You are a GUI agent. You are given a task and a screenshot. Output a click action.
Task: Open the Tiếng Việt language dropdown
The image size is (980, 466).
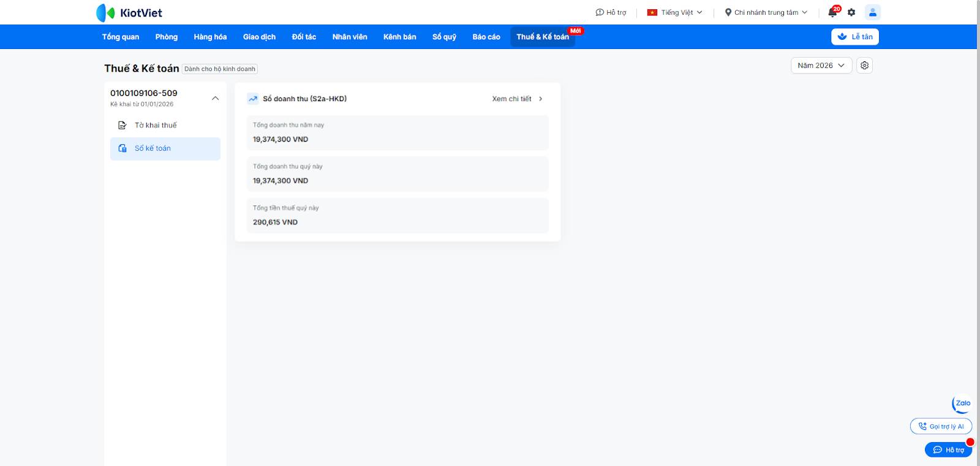click(675, 12)
